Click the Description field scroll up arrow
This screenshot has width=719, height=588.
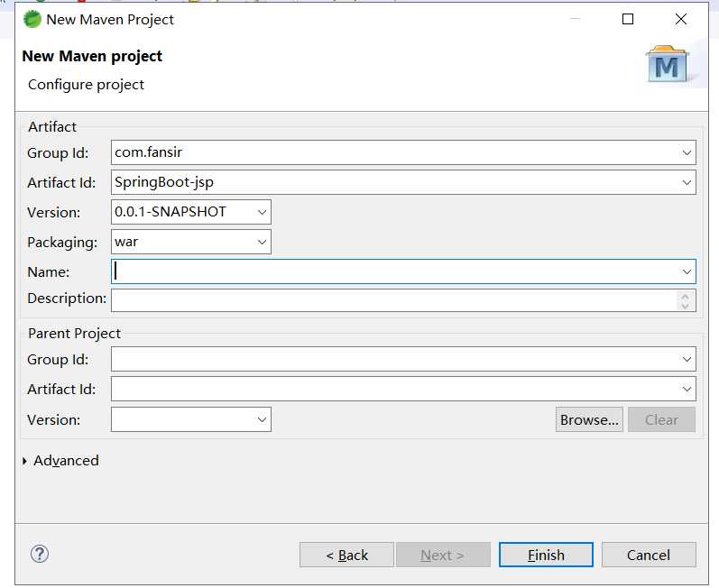point(685,296)
